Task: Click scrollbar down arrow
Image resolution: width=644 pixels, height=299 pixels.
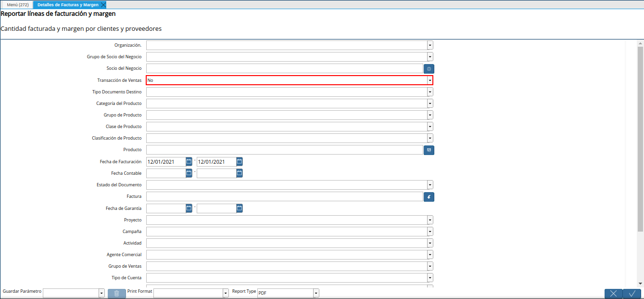Action: (640, 284)
